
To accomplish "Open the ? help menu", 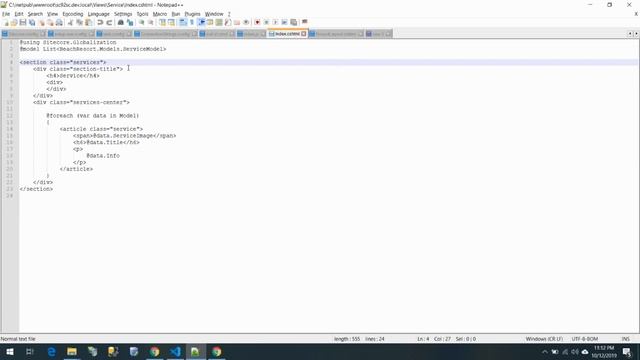I will coord(229,14).
